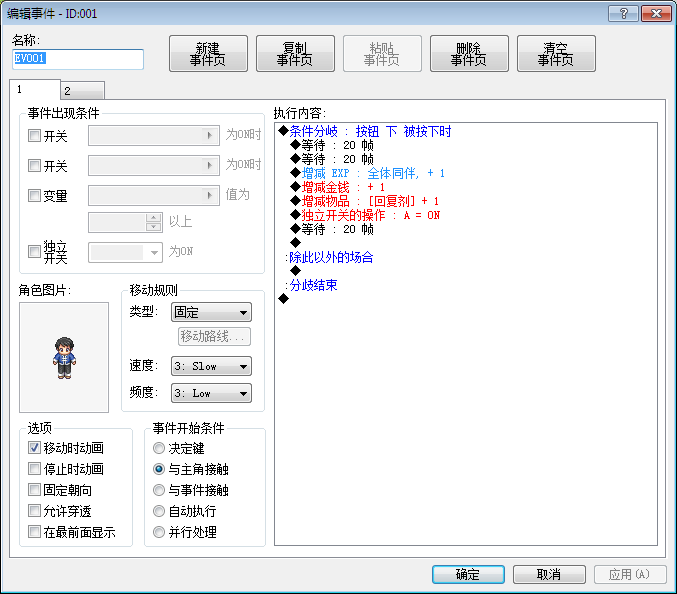Click the character sprite image box

(x=64, y=357)
